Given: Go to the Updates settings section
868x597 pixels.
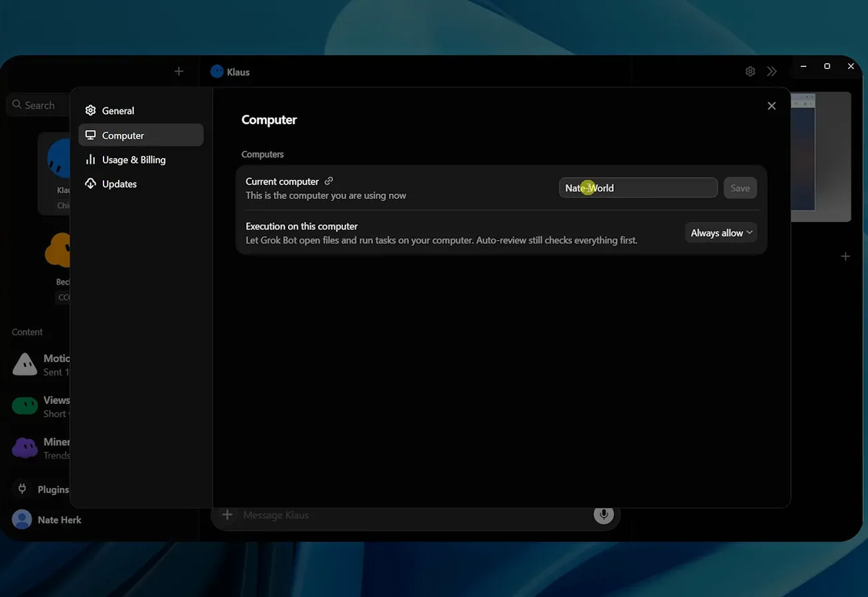Looking at the screenshot, I should [141, 184].
